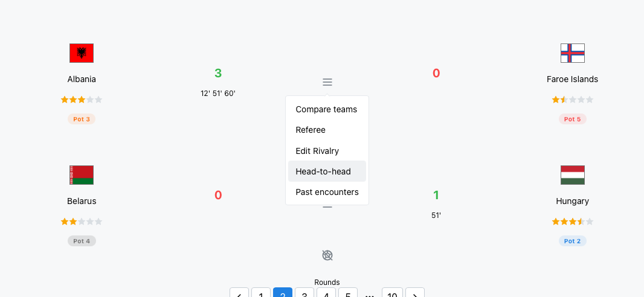Screen dimensions: 644x297
Task: Click the Hungary flag icon
Action: coord(573,175)
